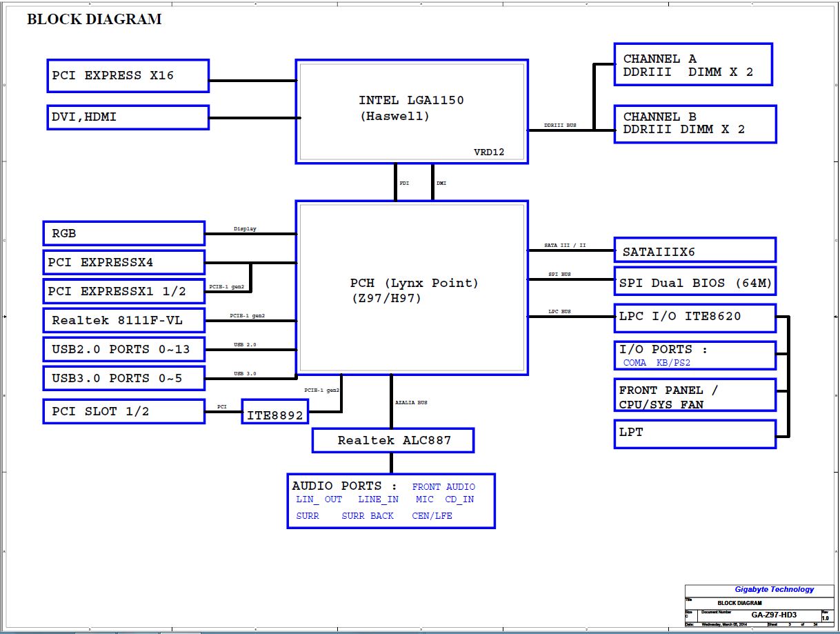The width and height of the screenshot is (840, 634).
Task: Click the Realtek 8111F-VL block
Action: (123, 320)
